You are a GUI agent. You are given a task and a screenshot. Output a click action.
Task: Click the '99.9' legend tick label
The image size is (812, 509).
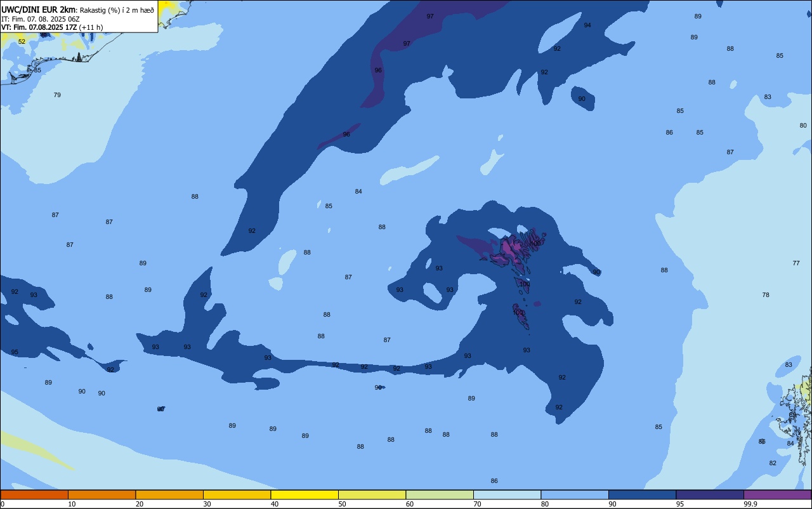pyautogui.click(x=750, y=504)
